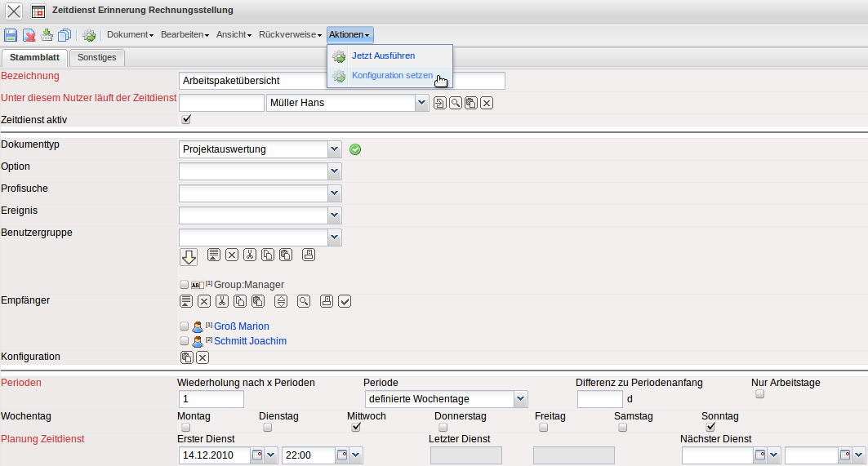The image size is (868, 466).
Task: Click the yellow down arrow under Benutzergruppe
Action: [x=189, y=257]
